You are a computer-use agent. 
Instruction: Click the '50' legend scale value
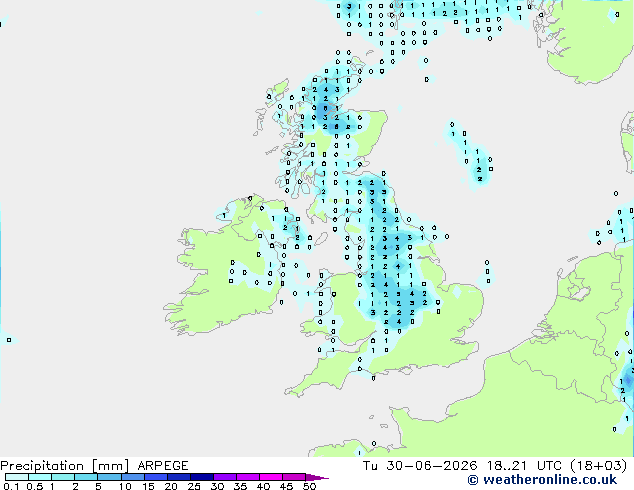[309, 486]
